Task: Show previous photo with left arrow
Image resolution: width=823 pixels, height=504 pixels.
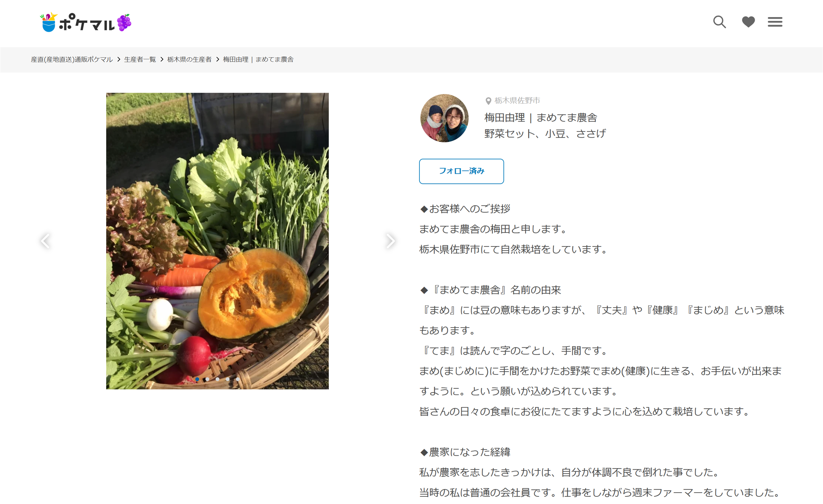Action: coord(45,241)
